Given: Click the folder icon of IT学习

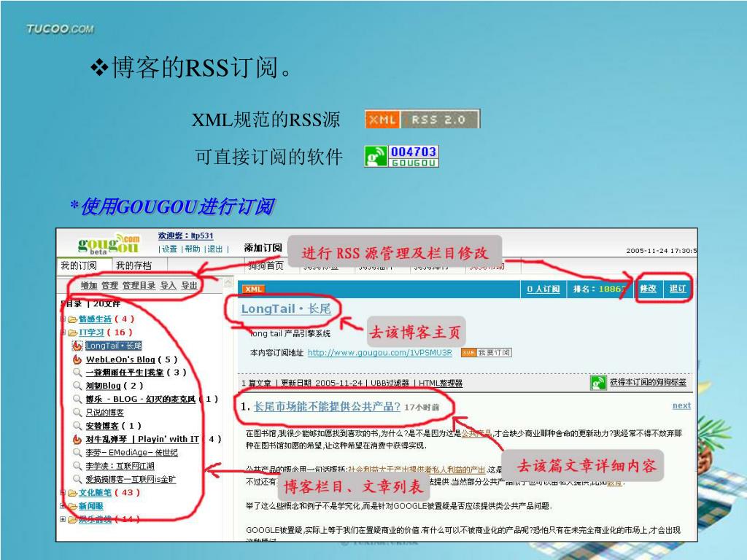Looking at the screenshot, I should [x=72, y=332].
